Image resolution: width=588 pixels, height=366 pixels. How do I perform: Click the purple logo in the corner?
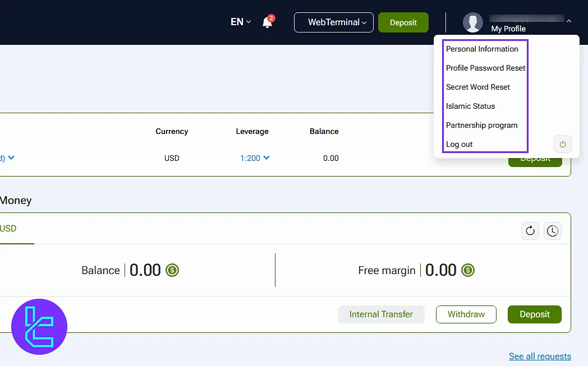coord(39,326)
